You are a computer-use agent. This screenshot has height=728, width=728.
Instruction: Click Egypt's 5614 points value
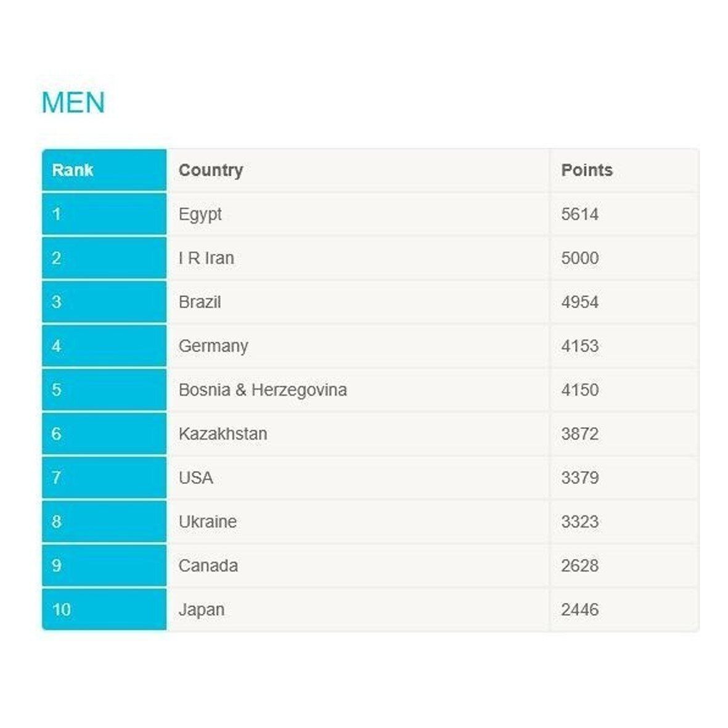point(580,215)
